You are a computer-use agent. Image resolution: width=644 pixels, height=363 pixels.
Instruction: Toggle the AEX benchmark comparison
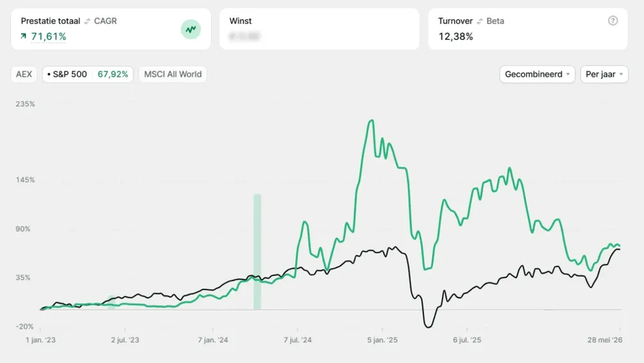[24, 74]
